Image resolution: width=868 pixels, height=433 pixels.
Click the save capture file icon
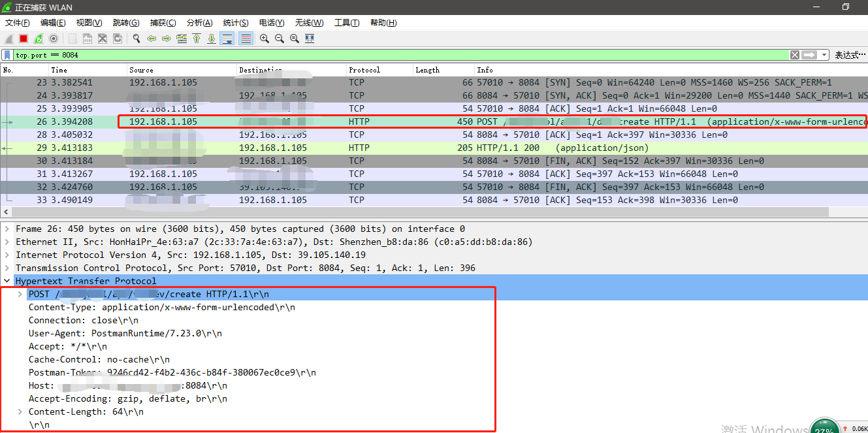pos(88,39)
